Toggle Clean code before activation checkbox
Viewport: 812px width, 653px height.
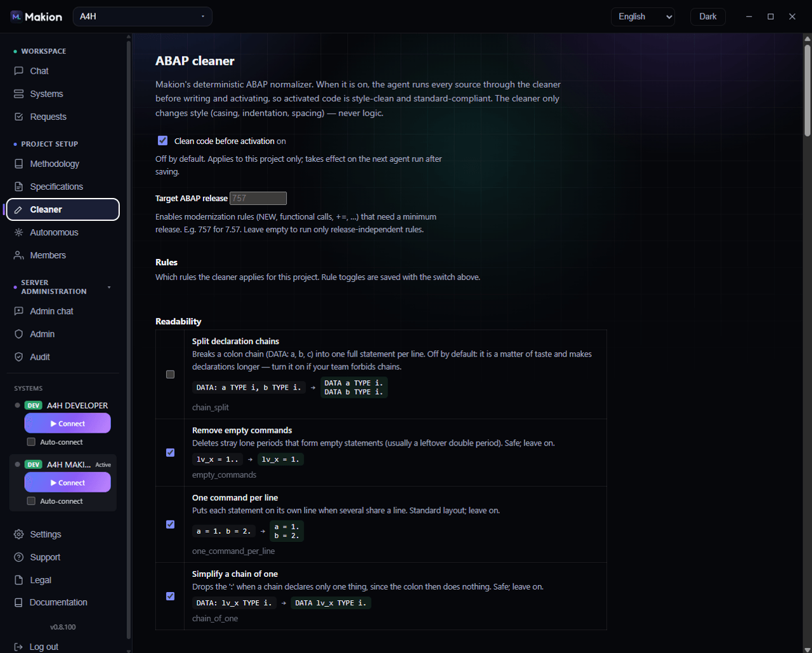pyautogui.click(x=163, y=141)
